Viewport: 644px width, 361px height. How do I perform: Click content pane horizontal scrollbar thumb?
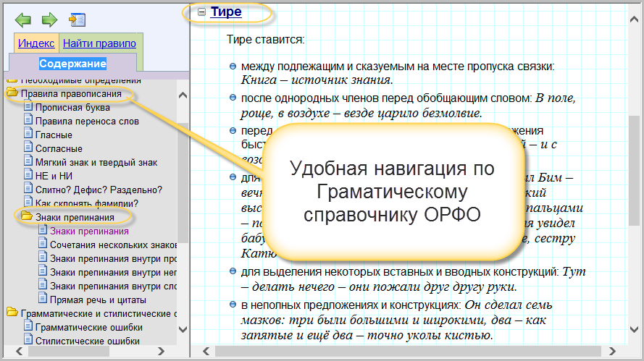point(408,351)
